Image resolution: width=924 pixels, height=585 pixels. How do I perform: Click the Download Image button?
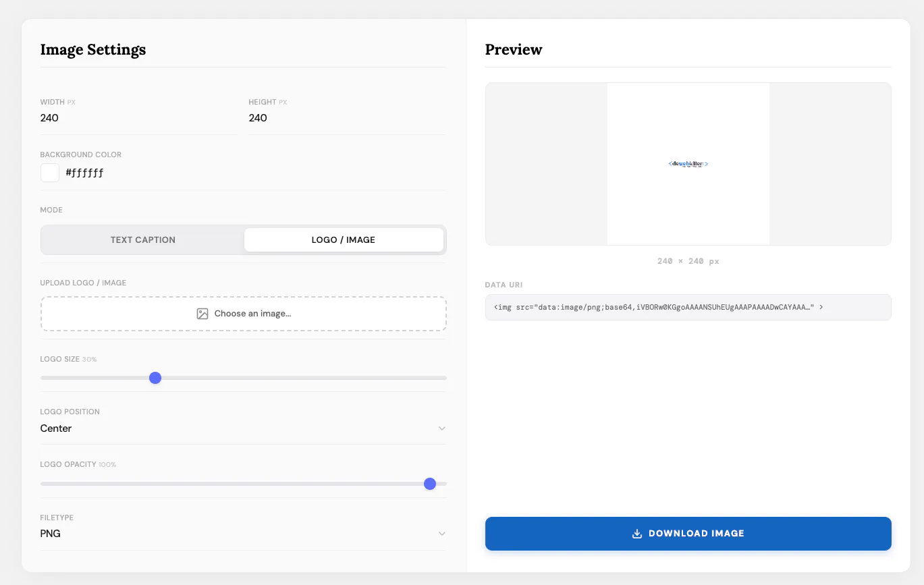point(688,534)
